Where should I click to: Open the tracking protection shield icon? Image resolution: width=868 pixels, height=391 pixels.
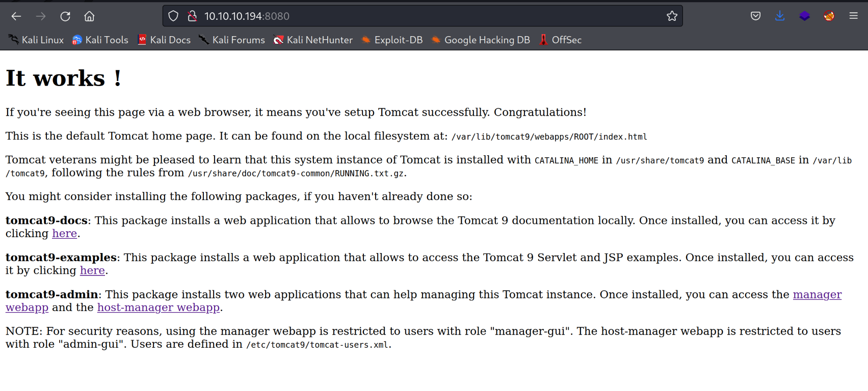pyautogui.click(x=173, y=16)
